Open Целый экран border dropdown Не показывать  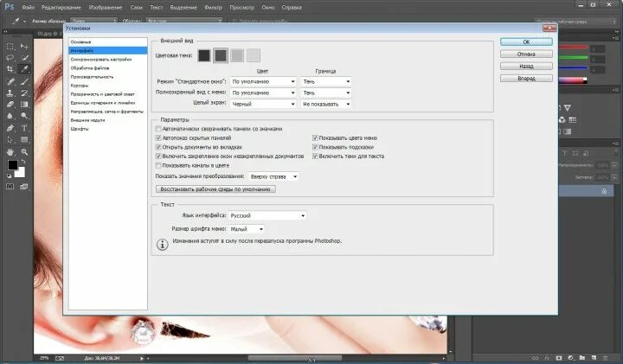tap(326, 104)
